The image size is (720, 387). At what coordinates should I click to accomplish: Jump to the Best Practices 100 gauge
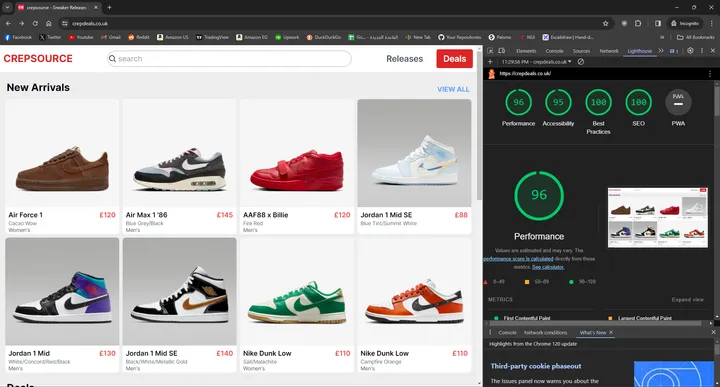pos(598,112)
